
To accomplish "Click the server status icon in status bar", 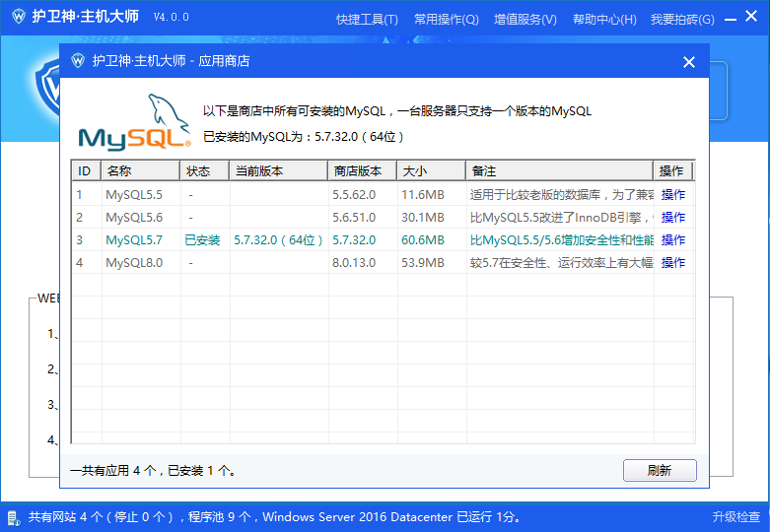I will pyautogui.click(x=13, y=518).
